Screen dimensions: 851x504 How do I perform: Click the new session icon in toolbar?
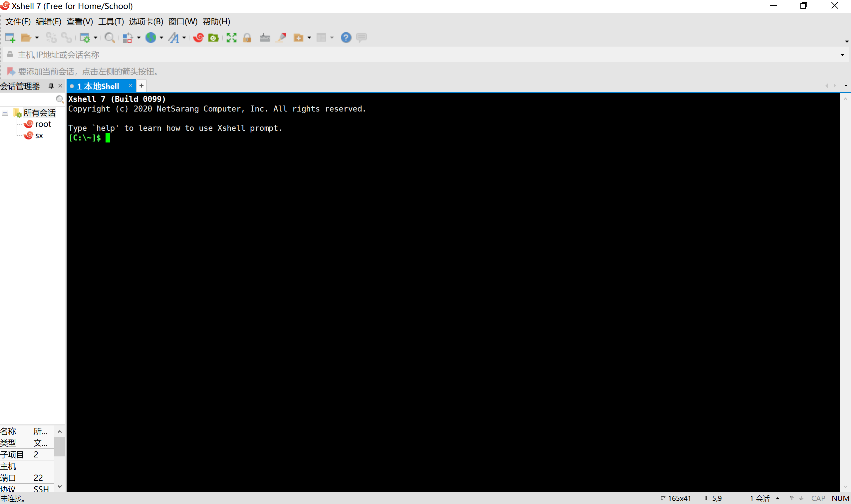point(10,38)
